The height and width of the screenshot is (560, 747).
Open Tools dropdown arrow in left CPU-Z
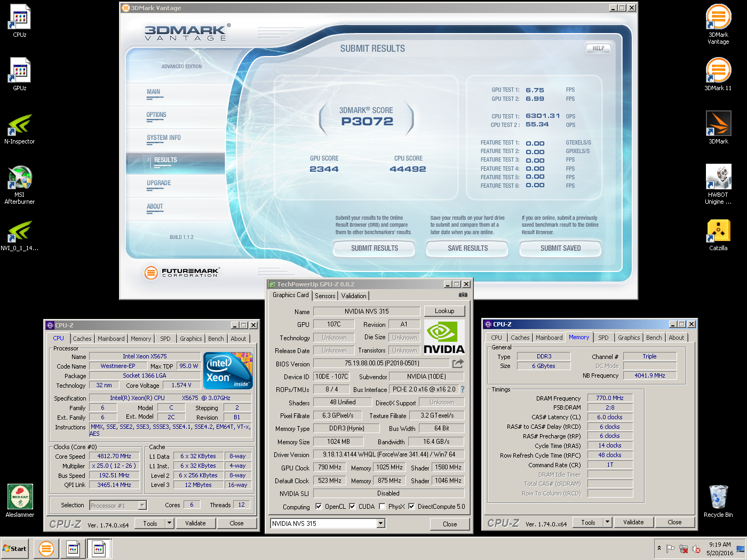[170, 523]
